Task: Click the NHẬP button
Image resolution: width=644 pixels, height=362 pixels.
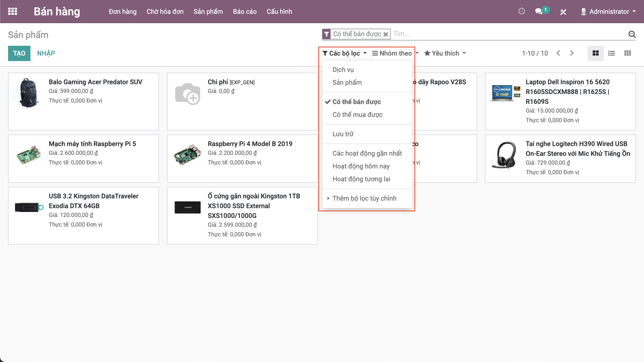Action: pos(46,53)
